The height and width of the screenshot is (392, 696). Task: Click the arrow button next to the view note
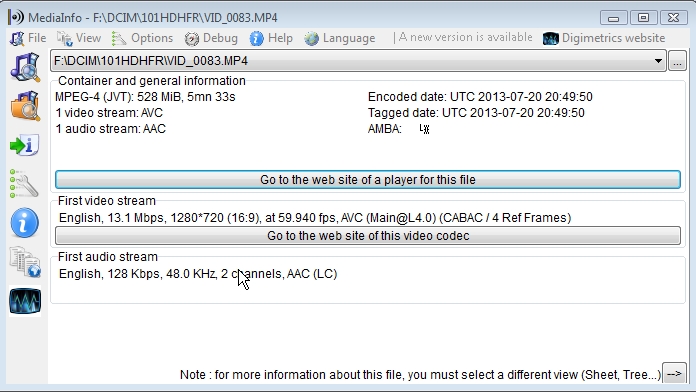pyautogui.click(x=674, y=374)
